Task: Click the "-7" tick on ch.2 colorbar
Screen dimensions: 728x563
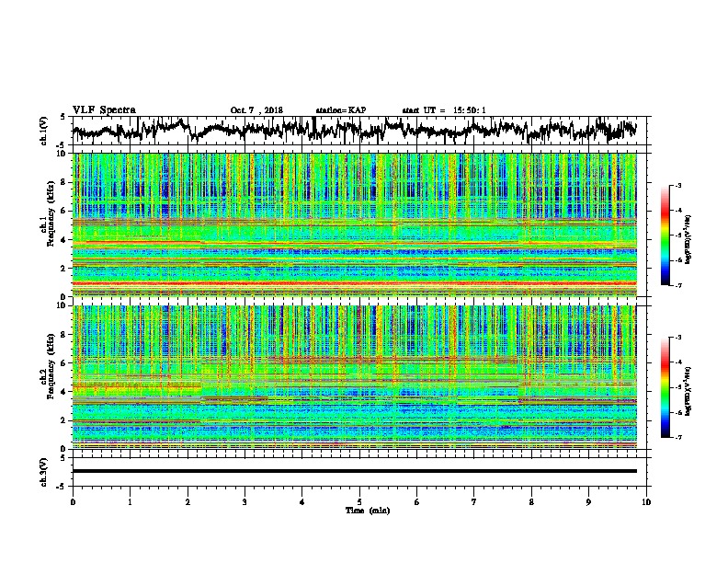Action: click(x=678, y=437)
